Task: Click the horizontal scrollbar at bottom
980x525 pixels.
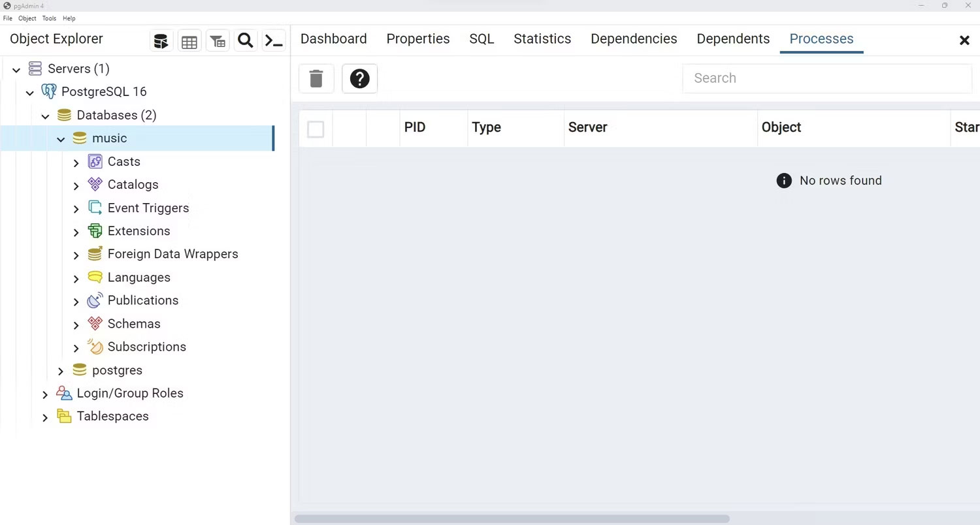Action: 512,518
